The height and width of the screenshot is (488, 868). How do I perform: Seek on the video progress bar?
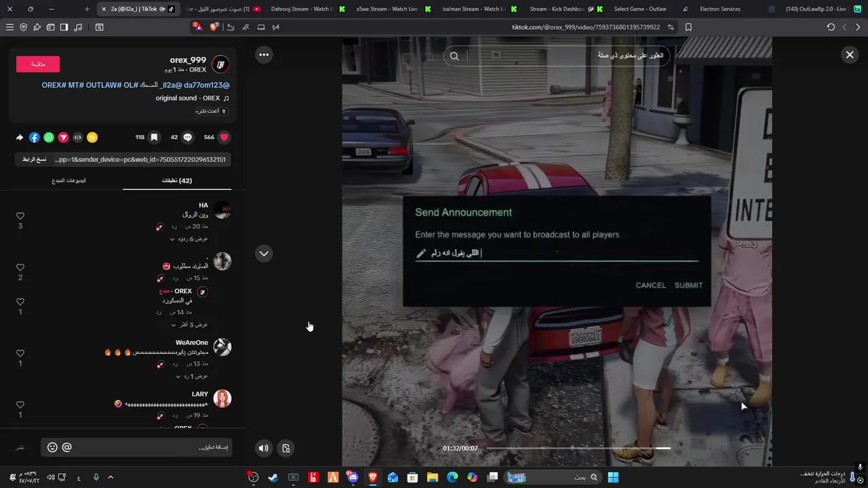578,448
